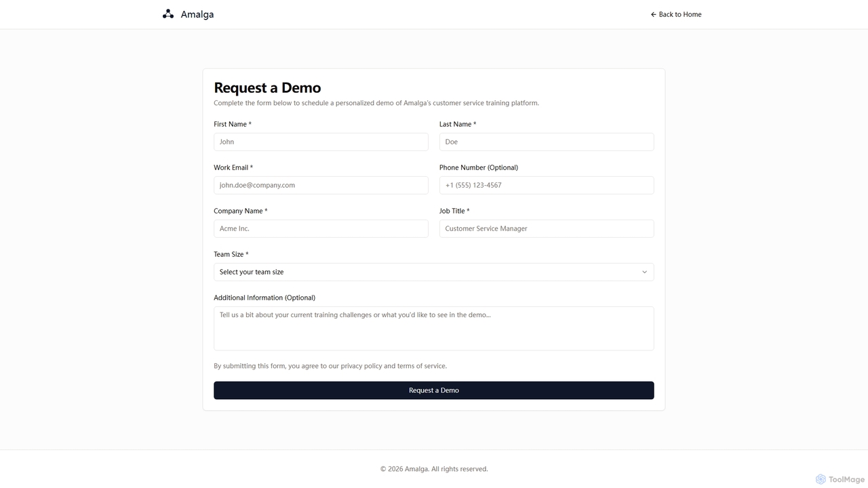The image size is (868, 488).
Task: Click the Amalga brand name
Action: tap(197, 14)
